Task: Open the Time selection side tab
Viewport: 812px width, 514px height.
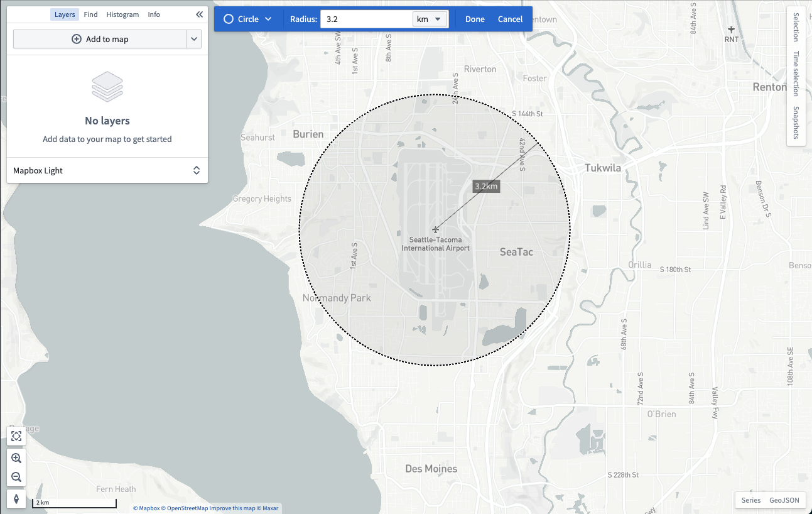Action: tap(796, 74)
